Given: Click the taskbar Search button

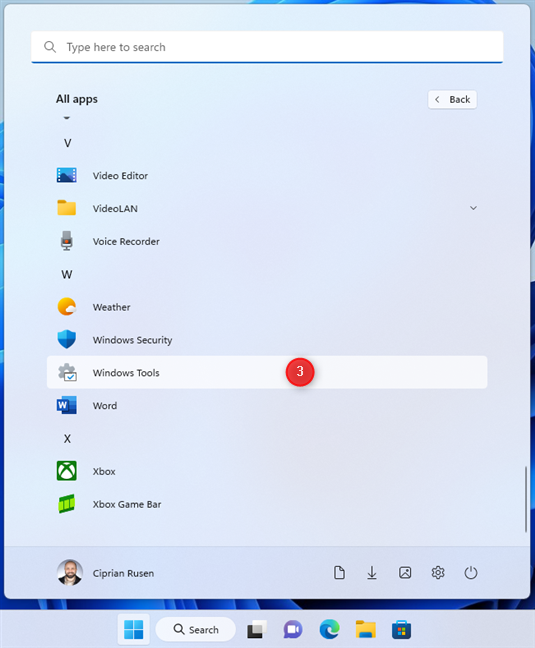Looking at the screenshot, I should (196, 629).
